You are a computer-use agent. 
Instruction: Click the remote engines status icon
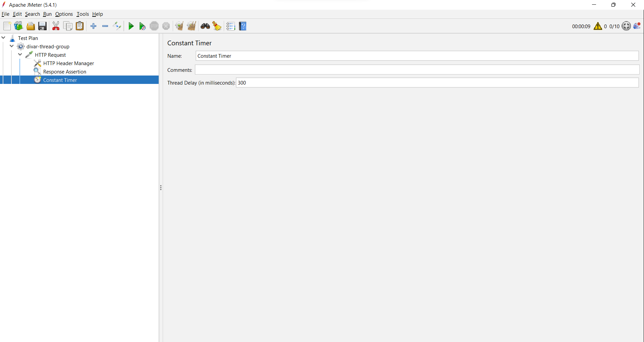[626, 26]
